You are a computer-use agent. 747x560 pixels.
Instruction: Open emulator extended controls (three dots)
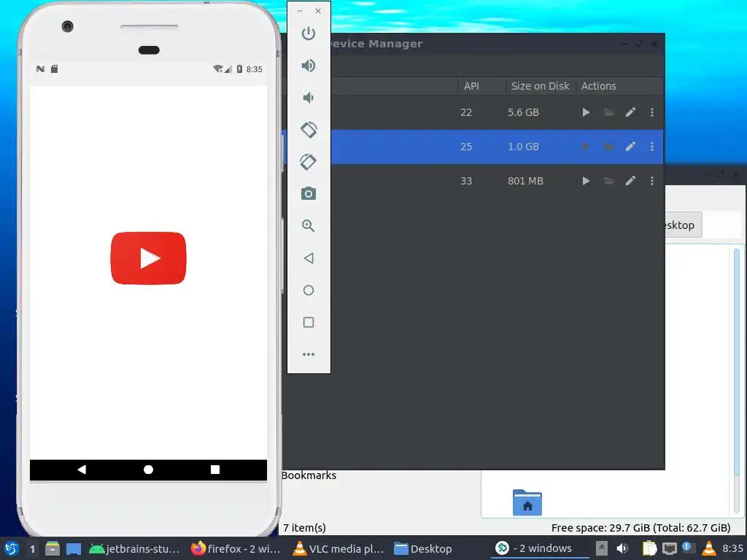tap(309, 354)
